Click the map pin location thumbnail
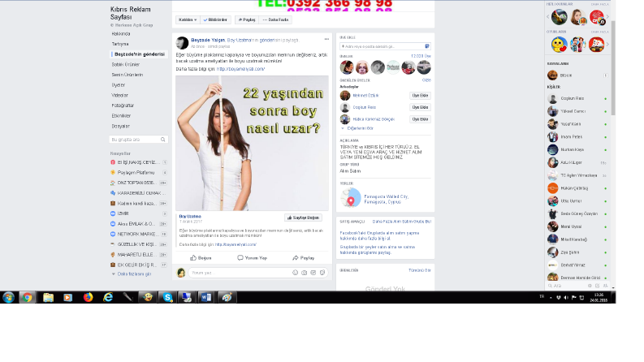 (x=350, y=198)
